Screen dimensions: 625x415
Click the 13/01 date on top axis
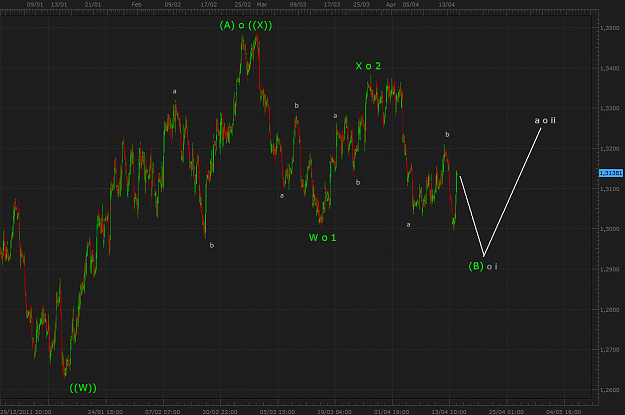click(59, 4)
